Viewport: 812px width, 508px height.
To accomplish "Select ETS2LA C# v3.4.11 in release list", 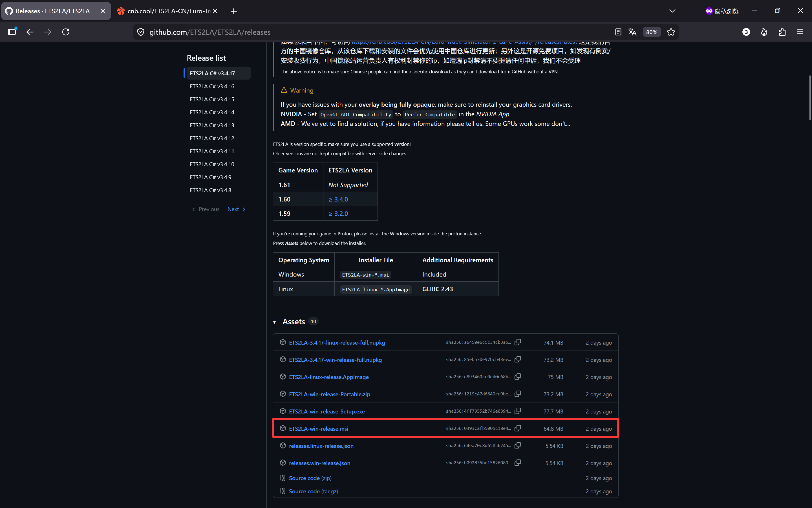I will point(212,151).
